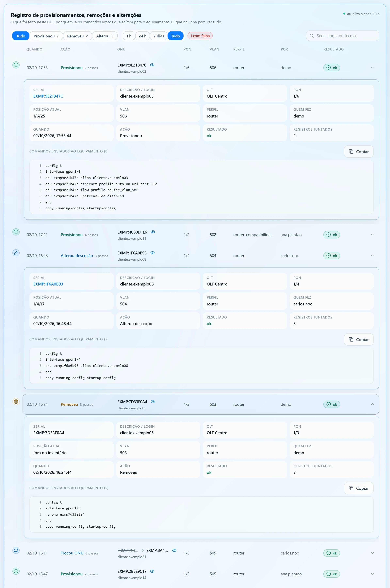Image resolution: width=390 pixels, height=588 pixels.
Task: Click the ONU column header
Action: 121,49
